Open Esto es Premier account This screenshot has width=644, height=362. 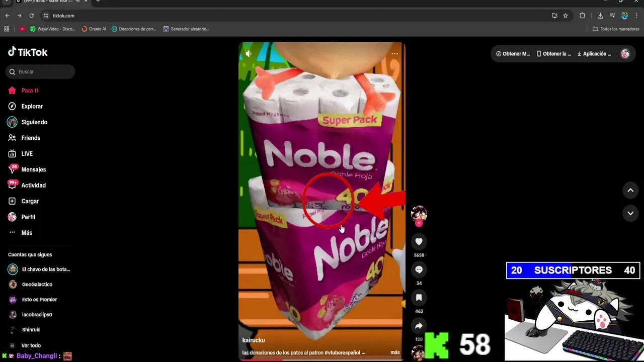pyautogui.click(x=33, y=300)
